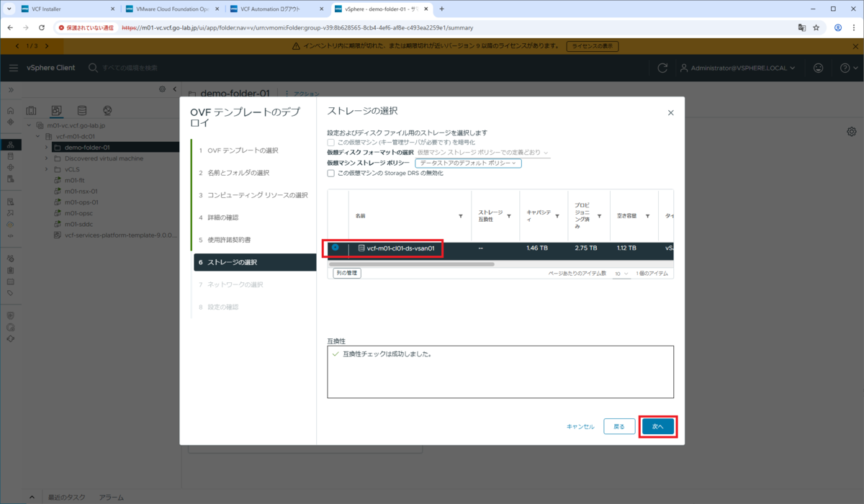This screenshot has width=864, height=504.
Task: Go back in browser history
Action: click(11, 27)
